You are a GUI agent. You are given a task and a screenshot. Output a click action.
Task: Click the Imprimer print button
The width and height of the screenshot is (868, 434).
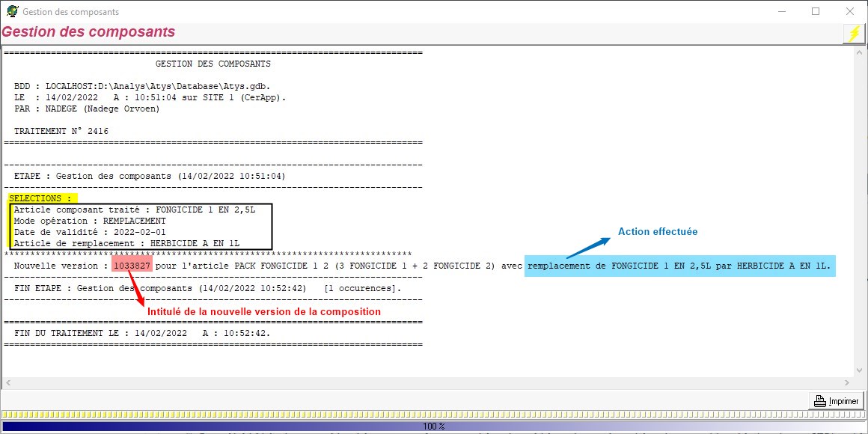pyautogui.click(x=836, y=401)
